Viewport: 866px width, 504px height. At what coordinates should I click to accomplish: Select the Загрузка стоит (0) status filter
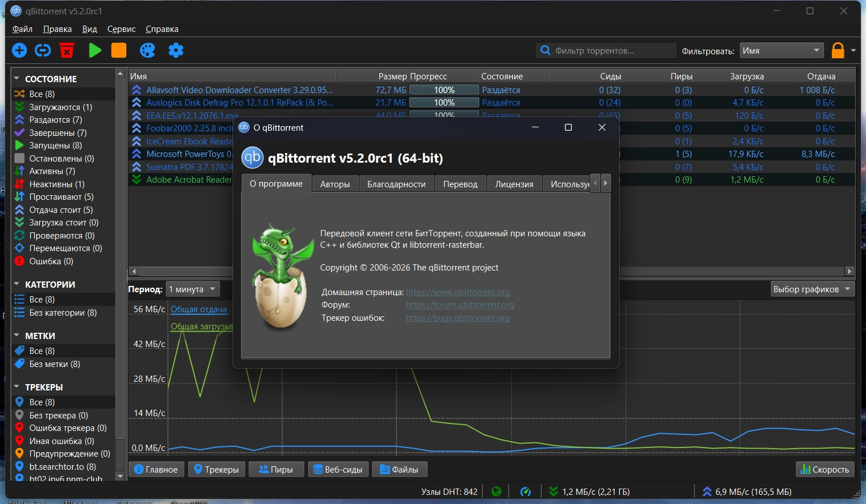[63, 223]
